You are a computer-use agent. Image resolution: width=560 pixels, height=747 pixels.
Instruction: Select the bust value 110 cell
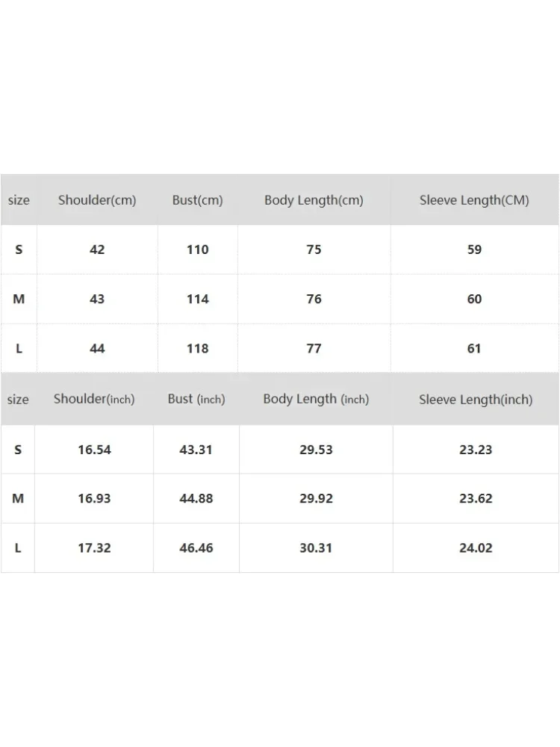point(198,249)
